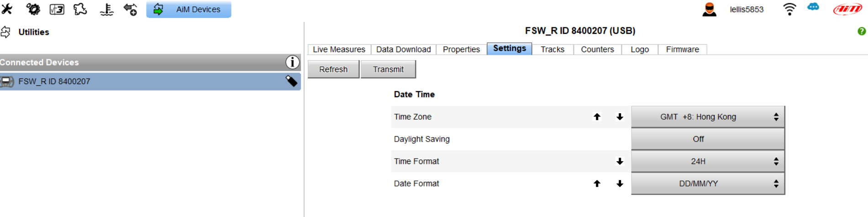Viewport: 868px width, 217px height.
Task: Open the green help icon
Action: click(x=862, y=31)
